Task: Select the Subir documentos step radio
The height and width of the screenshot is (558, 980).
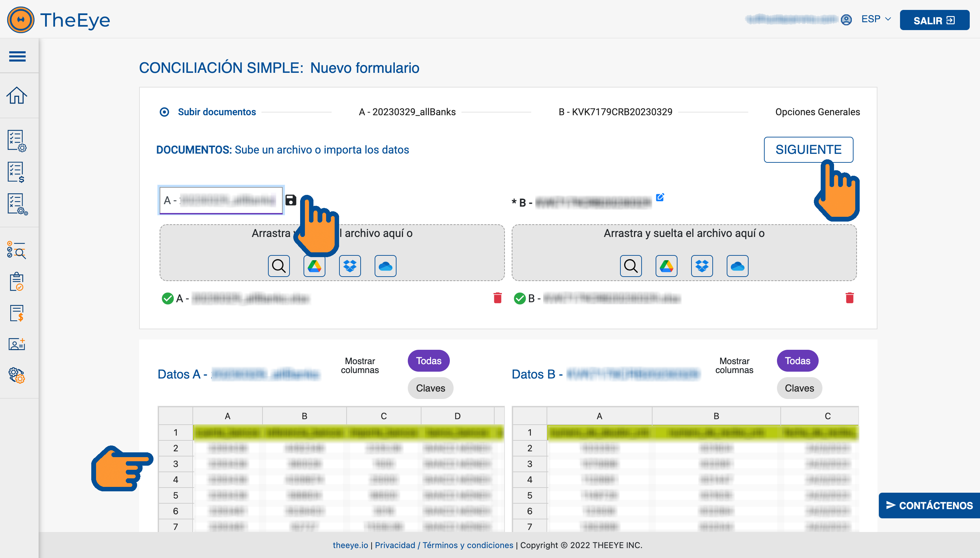Action: 164,112
